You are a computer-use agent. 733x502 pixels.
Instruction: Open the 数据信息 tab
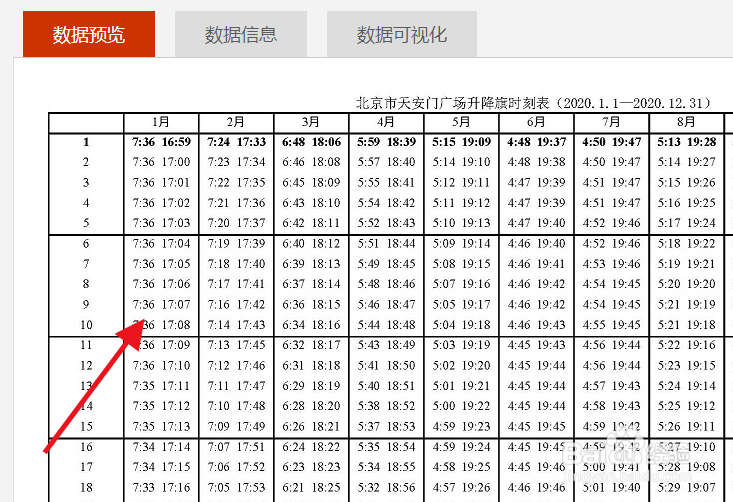click(x=241, y=34)
